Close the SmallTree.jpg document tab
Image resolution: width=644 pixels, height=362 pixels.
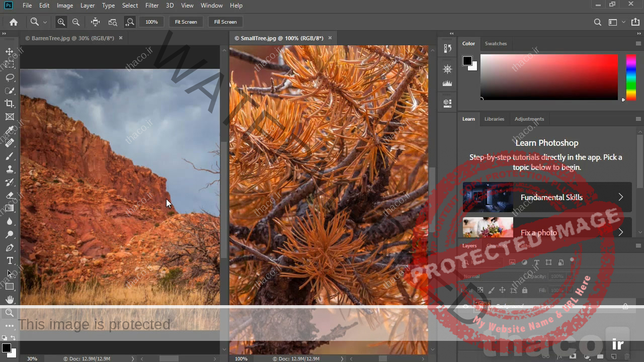point(330,38)
